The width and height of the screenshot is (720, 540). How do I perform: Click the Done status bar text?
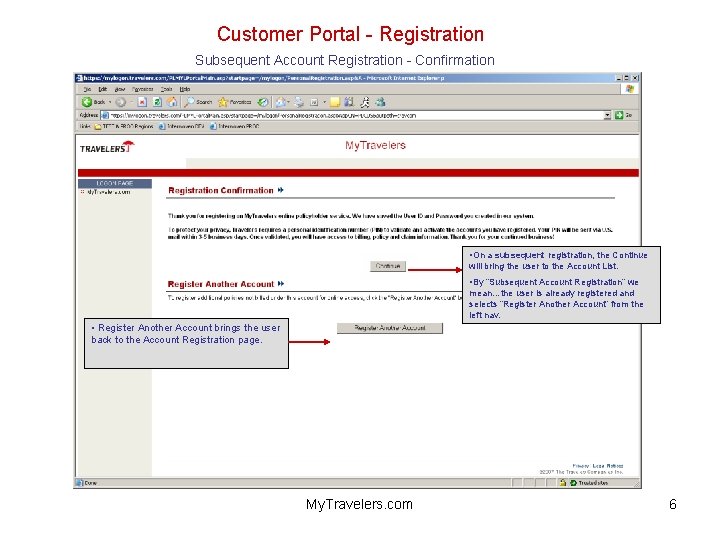coord(91,483)
